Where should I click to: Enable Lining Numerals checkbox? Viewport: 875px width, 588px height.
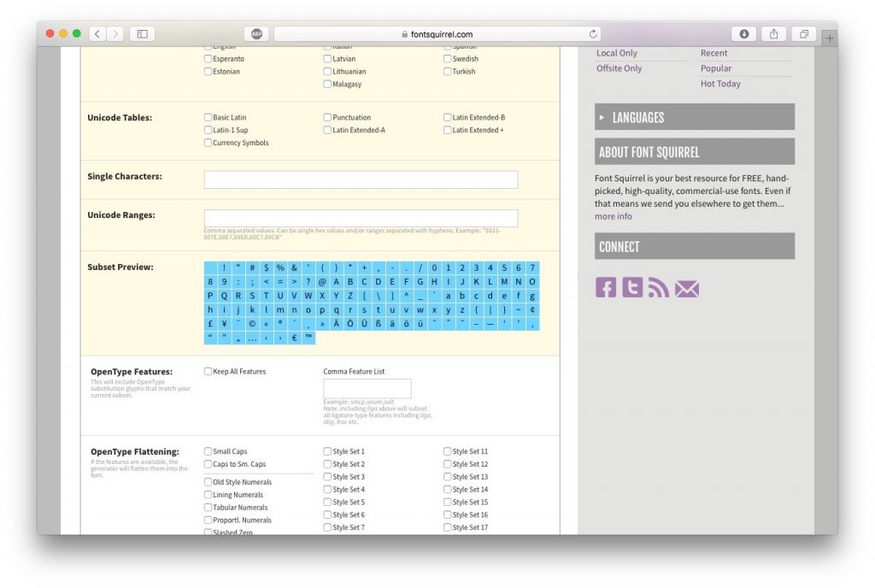point(208,495)
